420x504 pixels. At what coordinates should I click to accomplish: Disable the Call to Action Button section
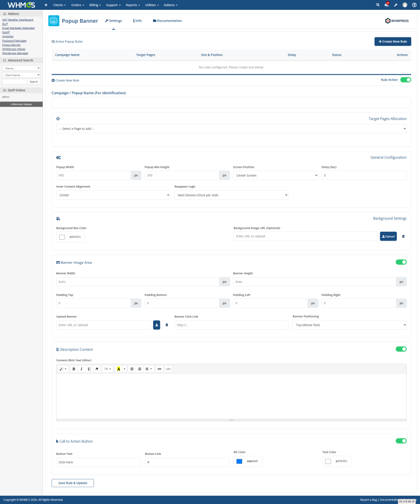pyautogui.click(x=401, y=441)
